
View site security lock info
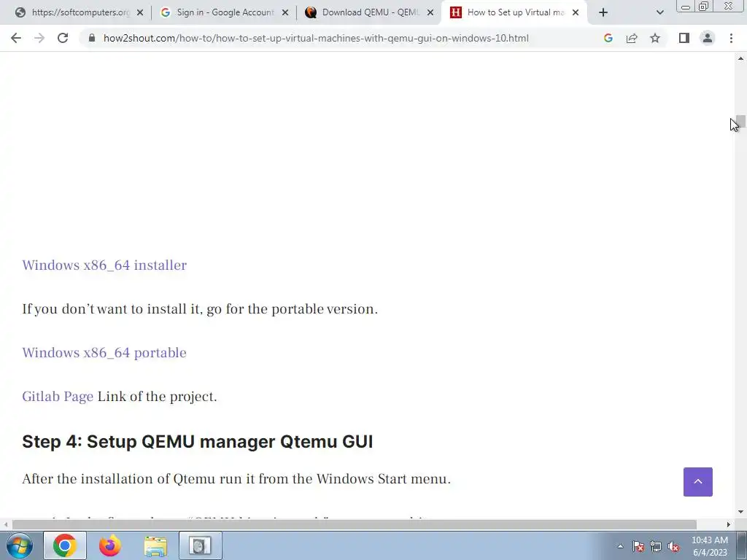pyautogui.click(x=92, y=38)
